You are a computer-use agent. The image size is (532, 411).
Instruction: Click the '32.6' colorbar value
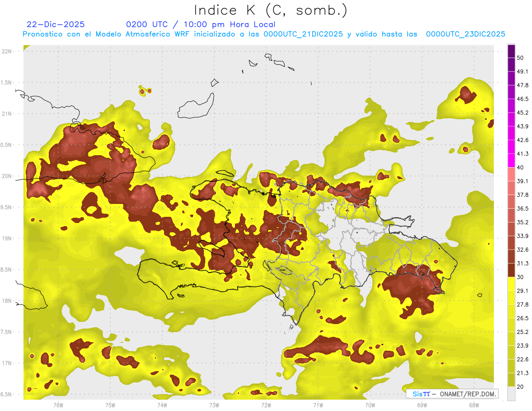[x=523, y=250]
